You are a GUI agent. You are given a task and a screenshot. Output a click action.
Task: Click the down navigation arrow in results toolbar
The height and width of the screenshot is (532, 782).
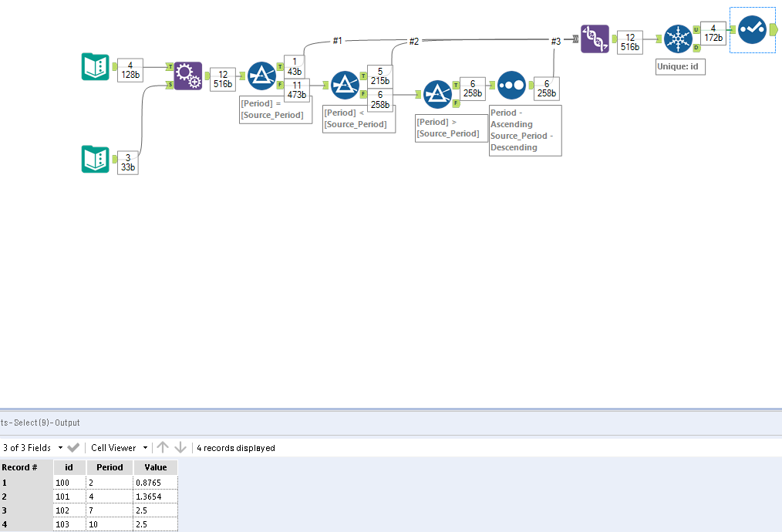tap(180, 447)
